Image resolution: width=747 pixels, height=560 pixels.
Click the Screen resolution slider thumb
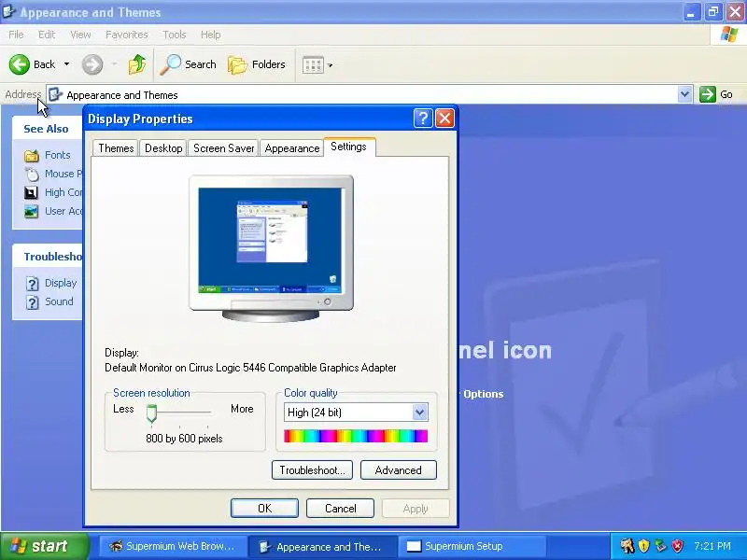click(x=151, y=413)
